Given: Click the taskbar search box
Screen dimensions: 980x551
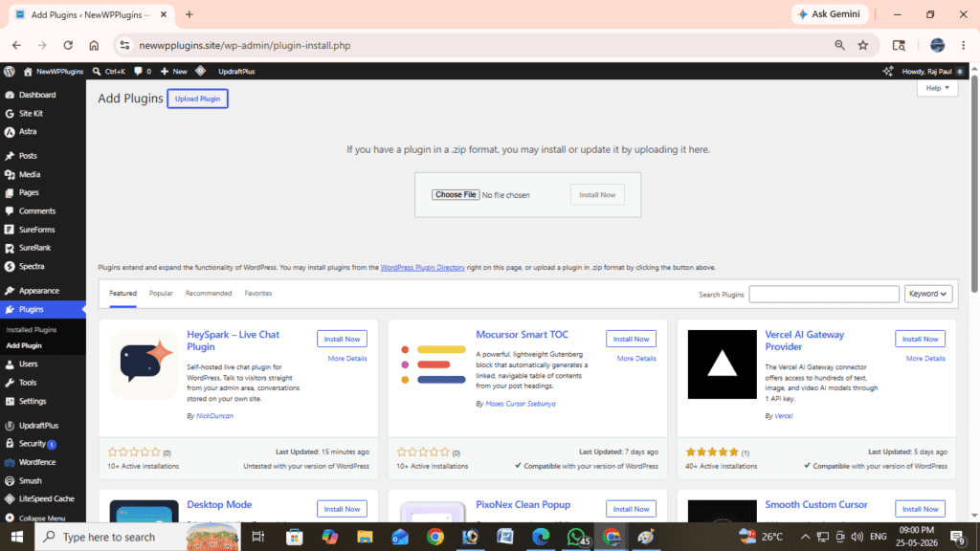Looking at the screenshot, I should pyautogui.click(x=138, y=537).
